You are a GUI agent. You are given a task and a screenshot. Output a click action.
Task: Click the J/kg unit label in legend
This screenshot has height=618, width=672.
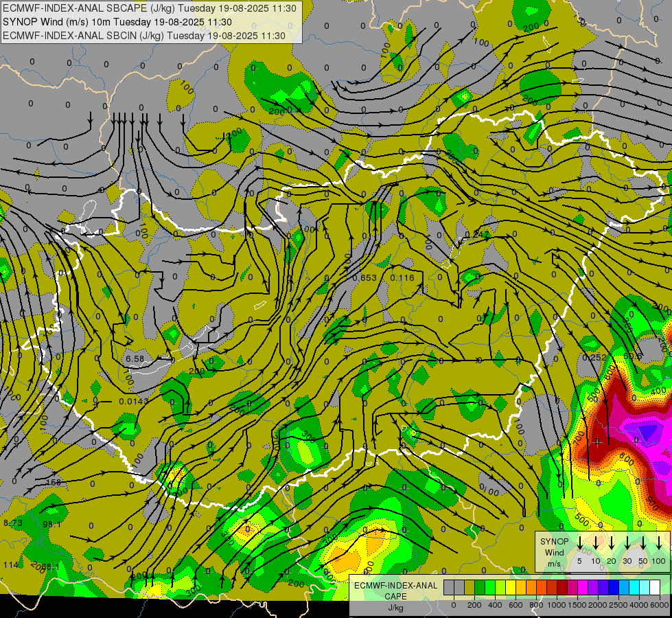[x=395, y=608]
